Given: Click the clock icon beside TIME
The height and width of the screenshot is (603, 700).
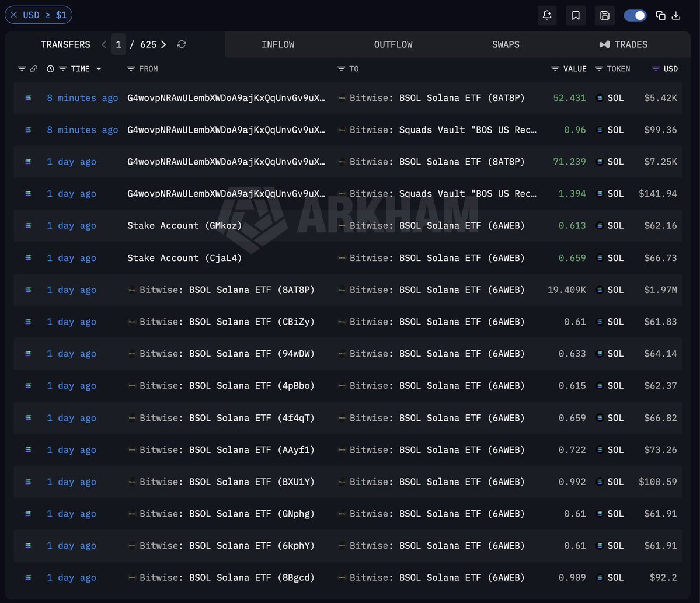Looking at the screenshot, I should point(50,69).
